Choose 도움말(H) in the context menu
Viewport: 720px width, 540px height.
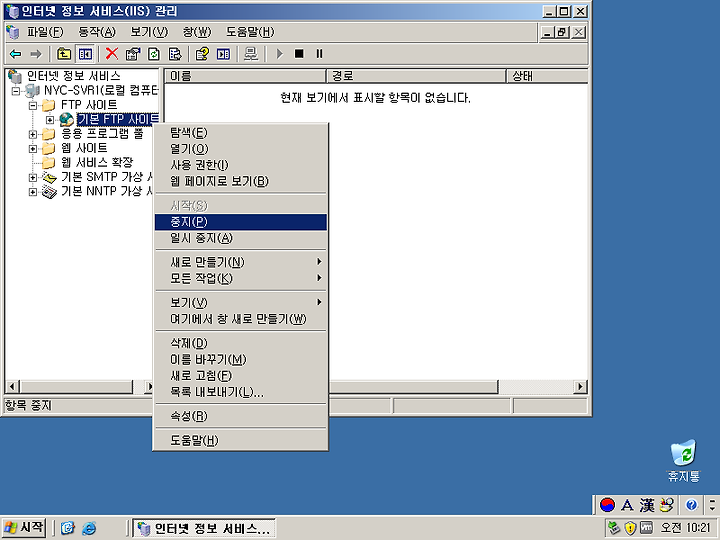click(241, 440)
